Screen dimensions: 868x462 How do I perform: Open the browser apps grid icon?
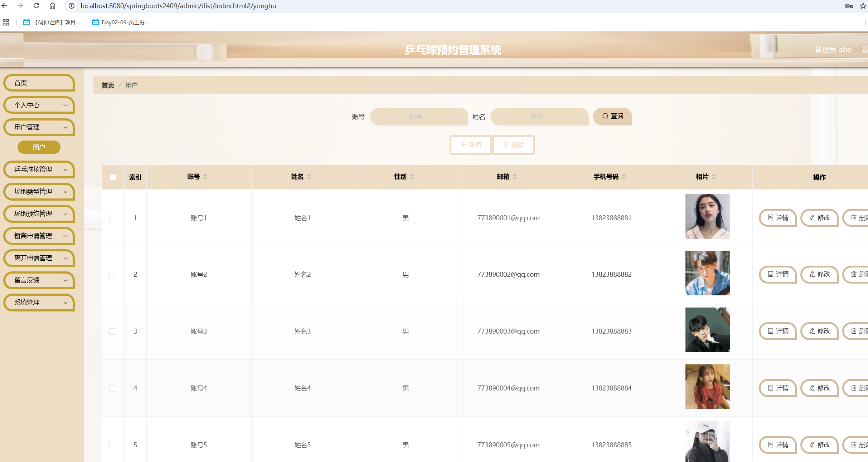(x=6, y=22)
